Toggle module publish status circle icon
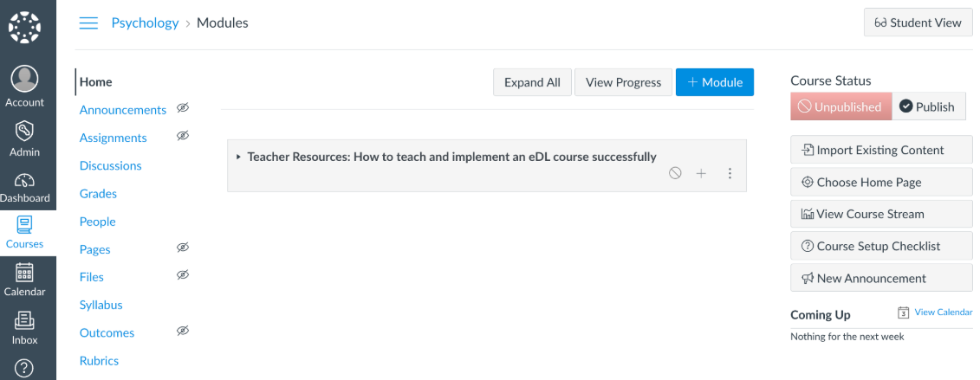 pos(675,173)
